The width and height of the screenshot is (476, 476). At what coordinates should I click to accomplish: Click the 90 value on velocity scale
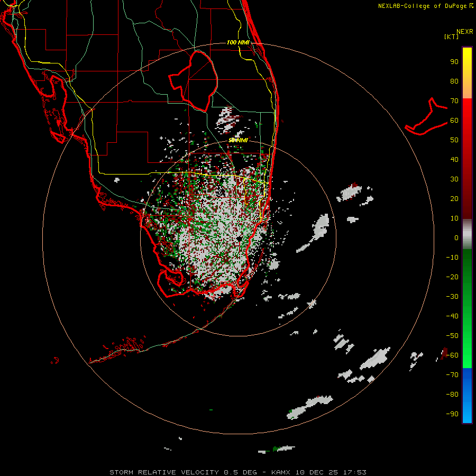point(454,62)
